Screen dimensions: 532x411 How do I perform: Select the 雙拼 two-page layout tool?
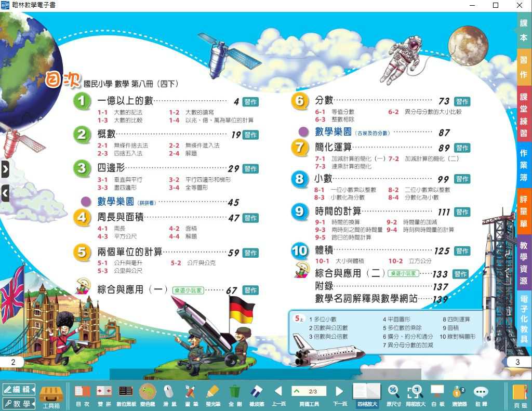pyautogui.click(x=104, y=396)
